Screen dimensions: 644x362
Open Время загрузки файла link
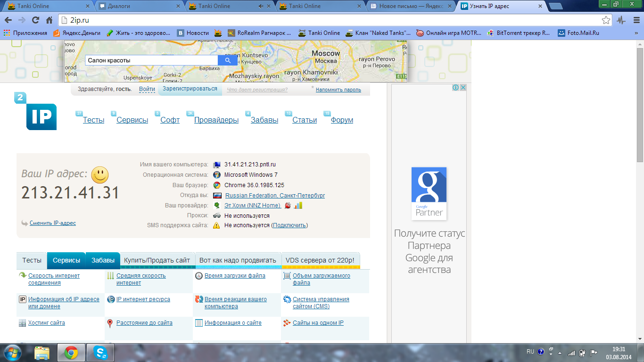click(x=235, y=276)
